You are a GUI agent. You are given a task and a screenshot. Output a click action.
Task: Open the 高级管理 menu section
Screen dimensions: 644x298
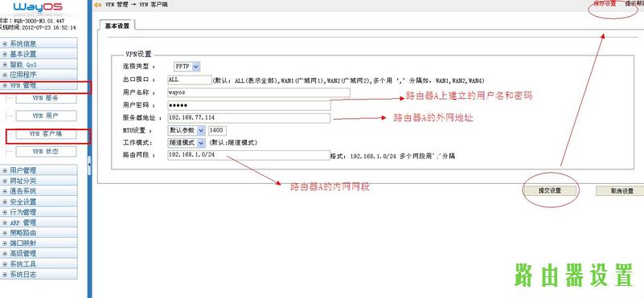pyautogui.click(x=39, y=253)
